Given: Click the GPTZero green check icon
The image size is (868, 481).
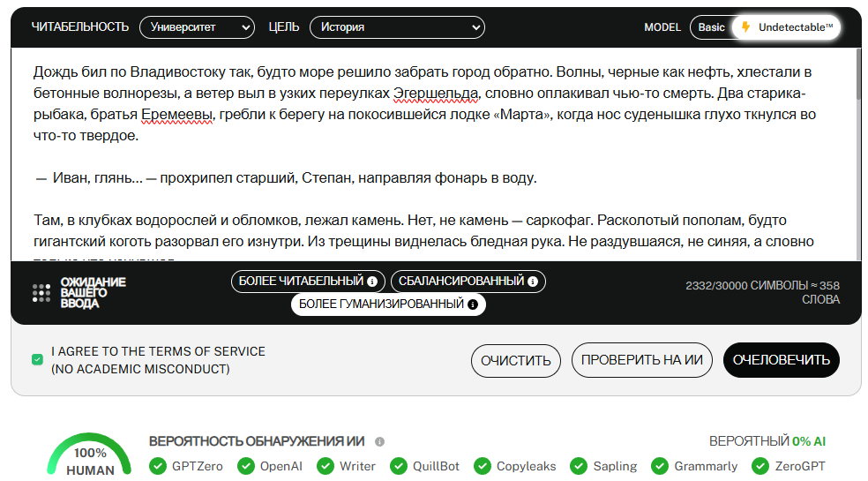Looking at the screenshot, I should point(158,466).
